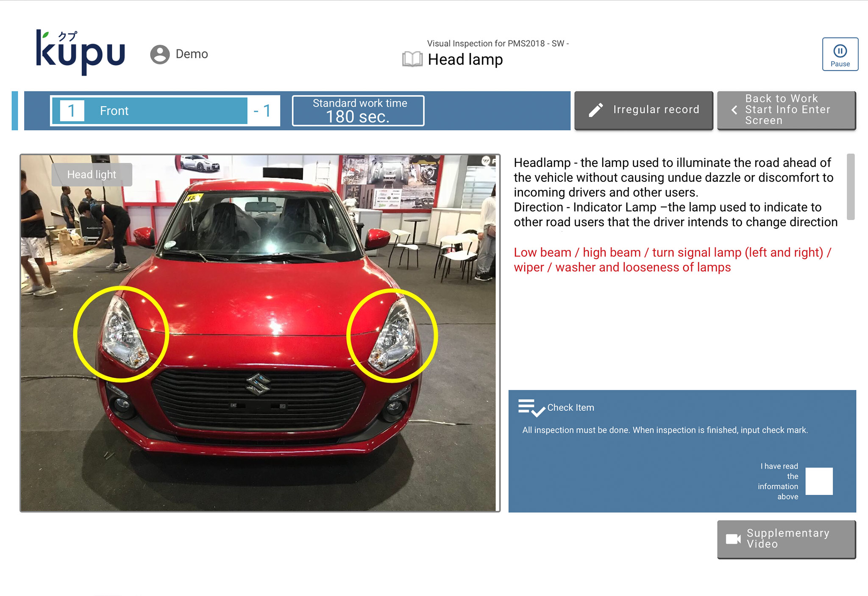Tick the 'I have read the information' checkbox
868x596 pixels.
tap(818, 481)
